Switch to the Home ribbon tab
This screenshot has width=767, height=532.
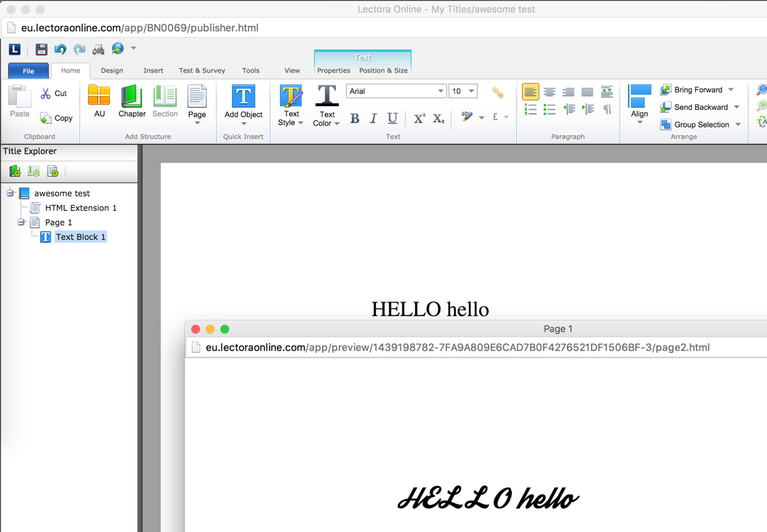click(x=71, y=70)
